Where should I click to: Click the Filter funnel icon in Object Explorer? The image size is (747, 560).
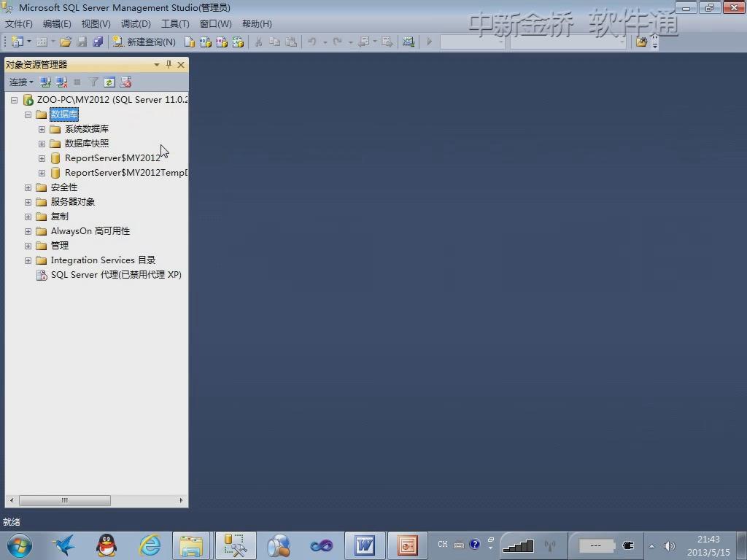point(93,82)
